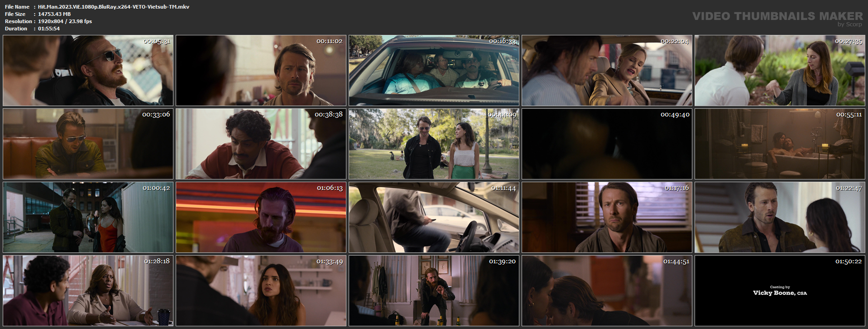The width and height of the screenshot is (868, 329).
Task: Click the 'Casting by' credit line
Action: [x=780, y=287]
